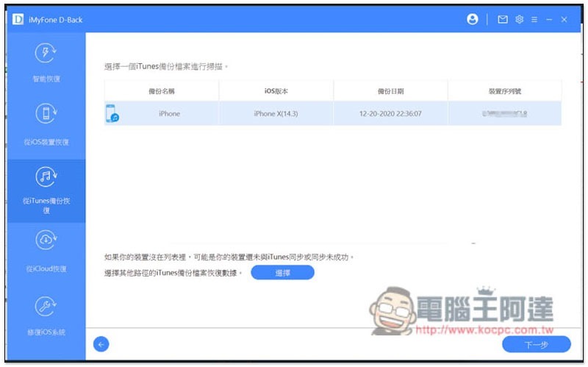Select 從iCloud恢復 cloud download icon
588x367 pixels.
coord(46,240)
